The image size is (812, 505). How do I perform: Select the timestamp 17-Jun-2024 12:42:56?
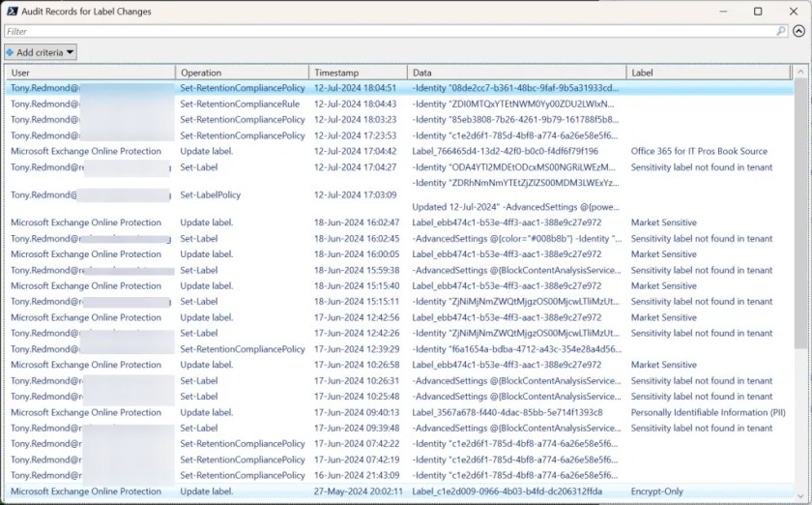(357, 318)
